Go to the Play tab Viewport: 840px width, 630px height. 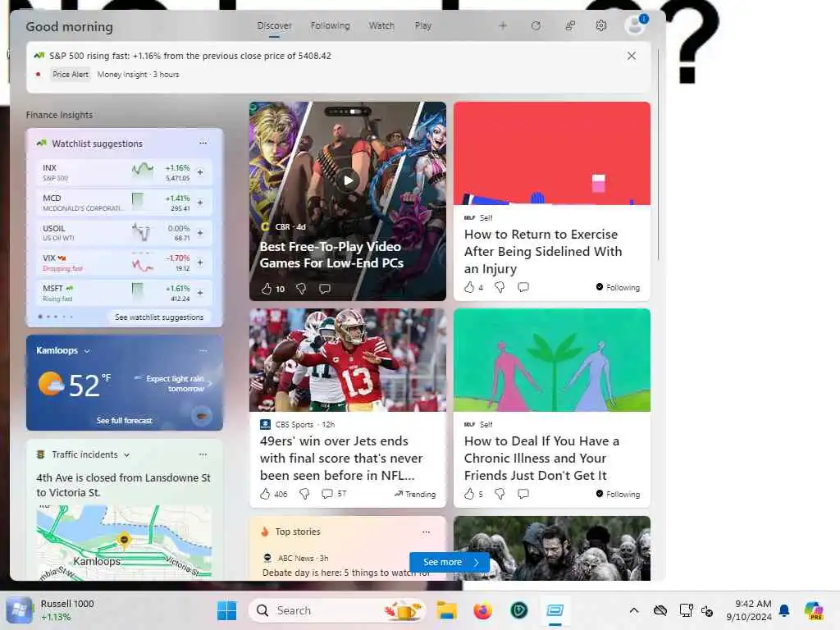422,25
